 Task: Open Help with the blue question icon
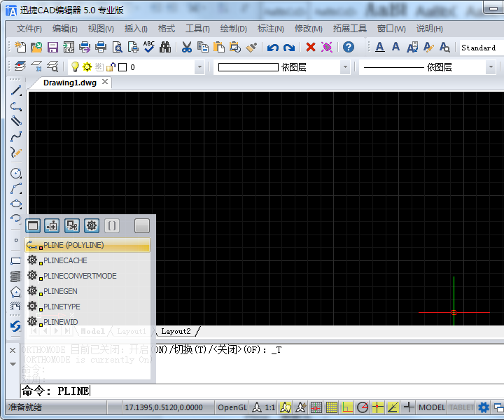coord(349,47)
